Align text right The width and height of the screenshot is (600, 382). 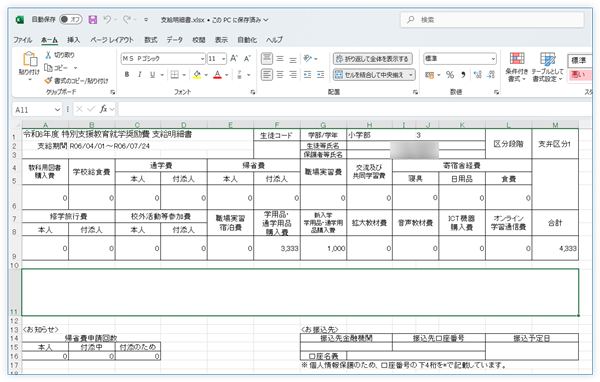[x=293, y=75]
